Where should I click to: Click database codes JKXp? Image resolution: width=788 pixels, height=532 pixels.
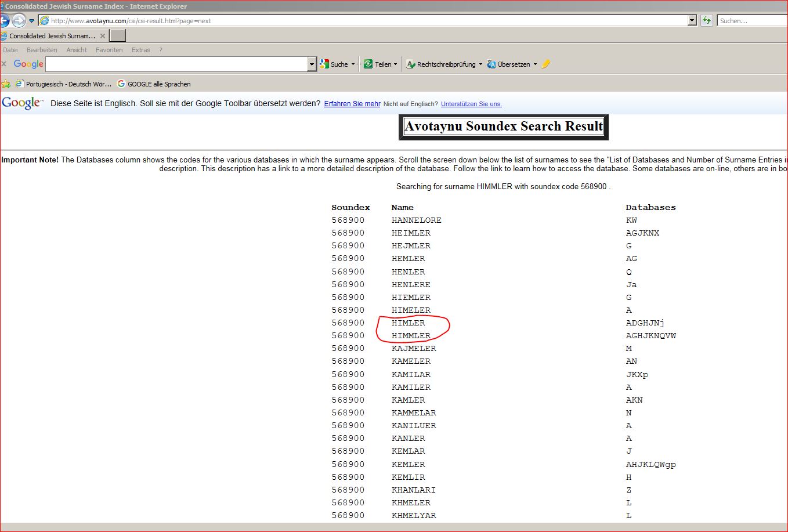(637, 375)
